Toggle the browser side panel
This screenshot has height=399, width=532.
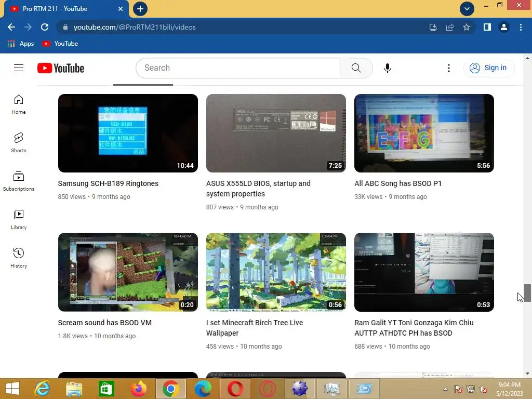[487, 27]
